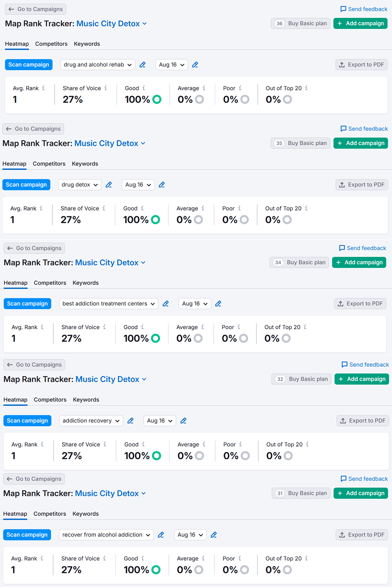392x588 pixels.
Task: Click "Buy Basic plan" button showing 36
Action: click(x=301, y=24)
